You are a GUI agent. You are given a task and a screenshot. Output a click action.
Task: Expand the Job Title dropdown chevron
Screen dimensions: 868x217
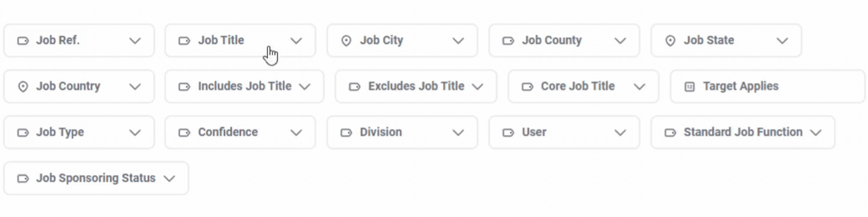point(296,41)
